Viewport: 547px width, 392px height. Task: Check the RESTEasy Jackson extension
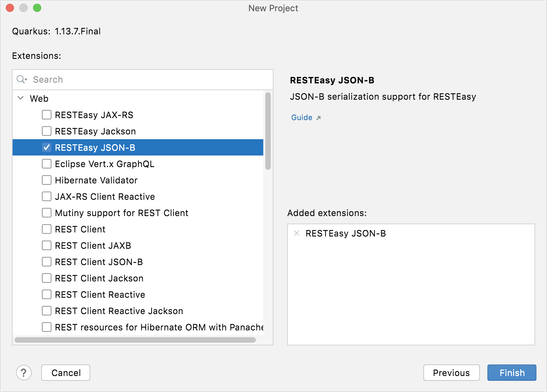(47, 131)
